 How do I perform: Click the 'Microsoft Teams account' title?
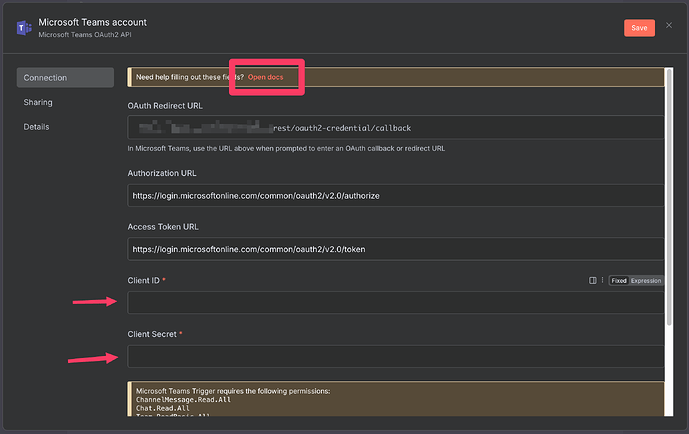[x=92, y=22]
